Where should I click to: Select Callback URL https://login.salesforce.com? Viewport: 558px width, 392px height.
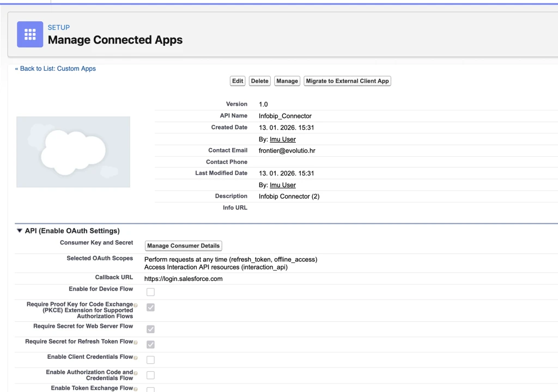183,279
